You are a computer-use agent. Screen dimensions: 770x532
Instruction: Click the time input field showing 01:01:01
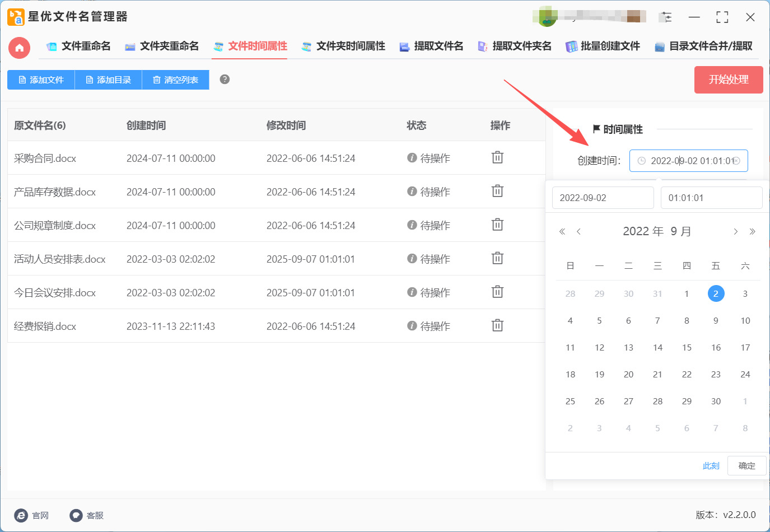711,198
